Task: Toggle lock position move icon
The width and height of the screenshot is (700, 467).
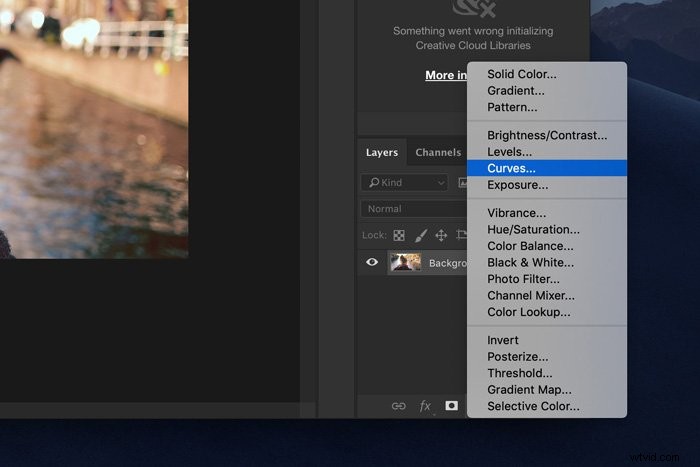Action: coord(441,235)
